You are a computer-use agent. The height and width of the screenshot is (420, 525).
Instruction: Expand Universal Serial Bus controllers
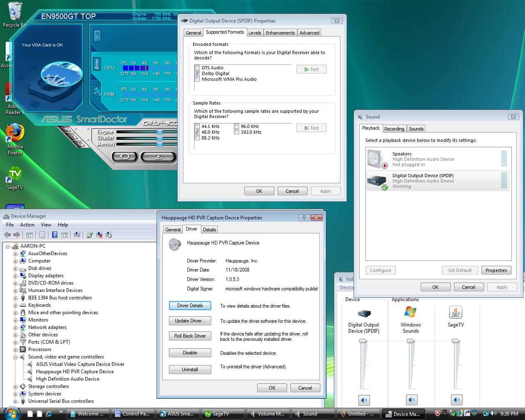[15, 401]
